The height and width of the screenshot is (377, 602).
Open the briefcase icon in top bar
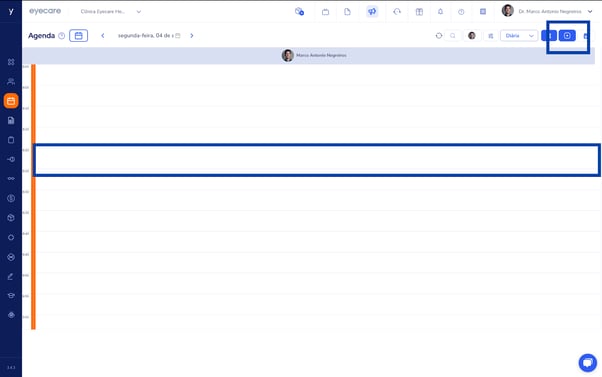(325, 12)
